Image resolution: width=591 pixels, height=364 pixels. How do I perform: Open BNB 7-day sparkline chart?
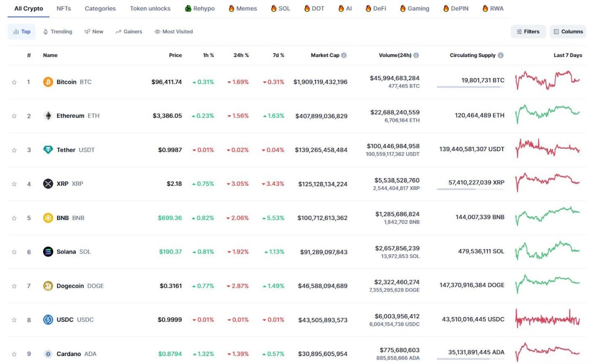coord(547,216)
